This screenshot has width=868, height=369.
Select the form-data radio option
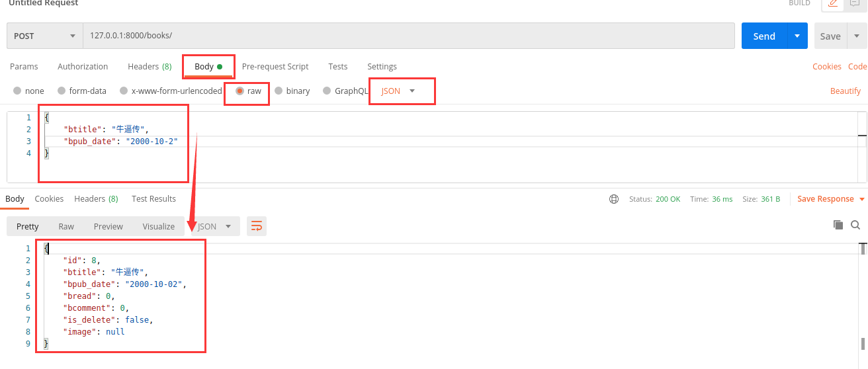coord(62,91)
